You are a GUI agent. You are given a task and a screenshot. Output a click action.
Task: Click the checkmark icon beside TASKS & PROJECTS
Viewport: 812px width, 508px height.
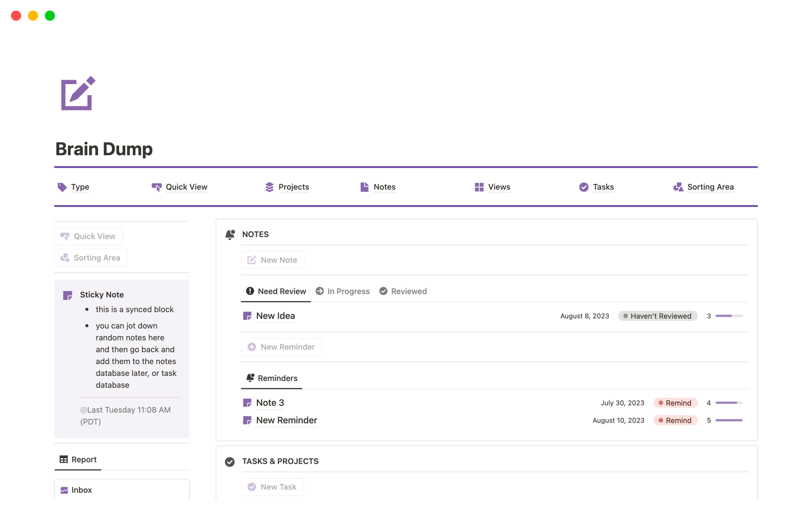coord(230,462)
